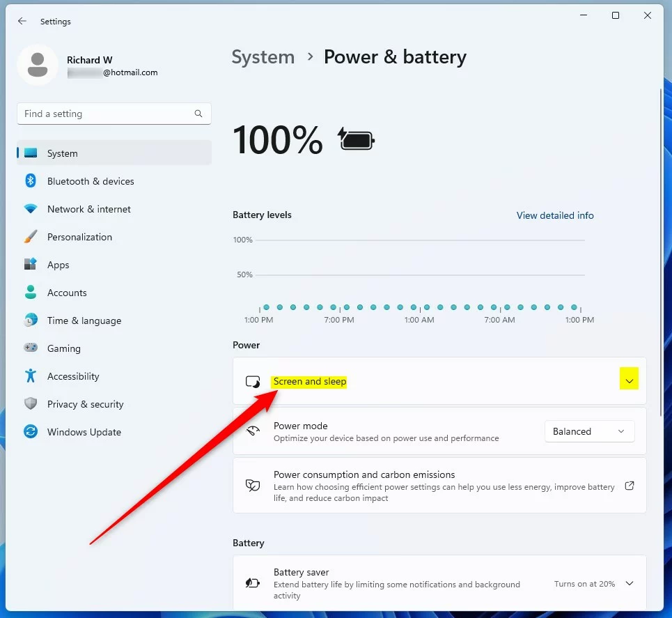This screenshot has height=618, width=672.
Task: Click the 1:00 AM chart axis label
Action: [419, 320]
